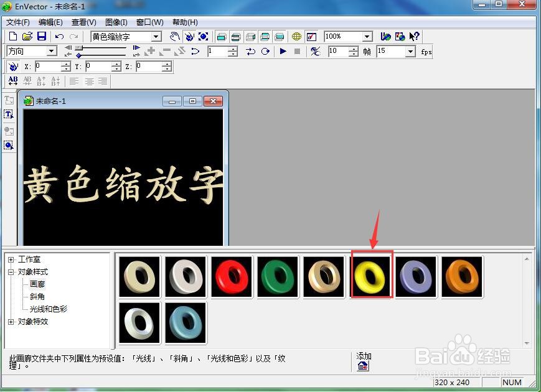This screenshot has height=392, width=541.
Task: Open the 方向 property dropdown
Action: pos(52,52)
